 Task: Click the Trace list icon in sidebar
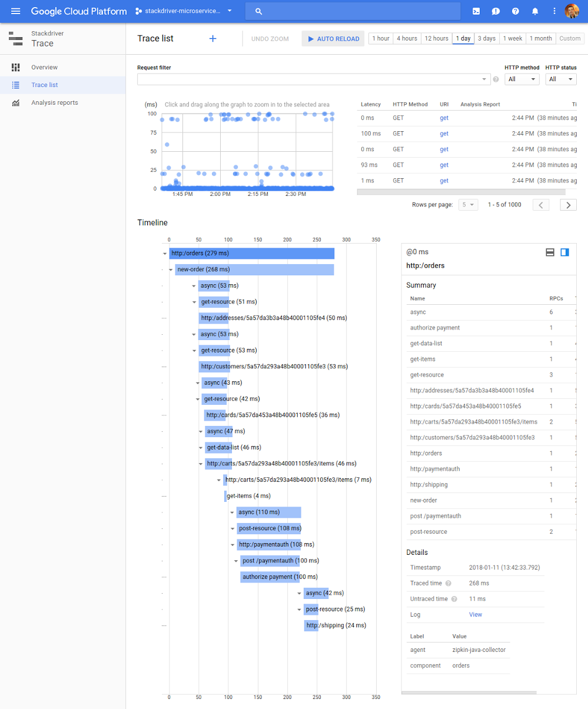pyautogui.click(x=16, y=85)
